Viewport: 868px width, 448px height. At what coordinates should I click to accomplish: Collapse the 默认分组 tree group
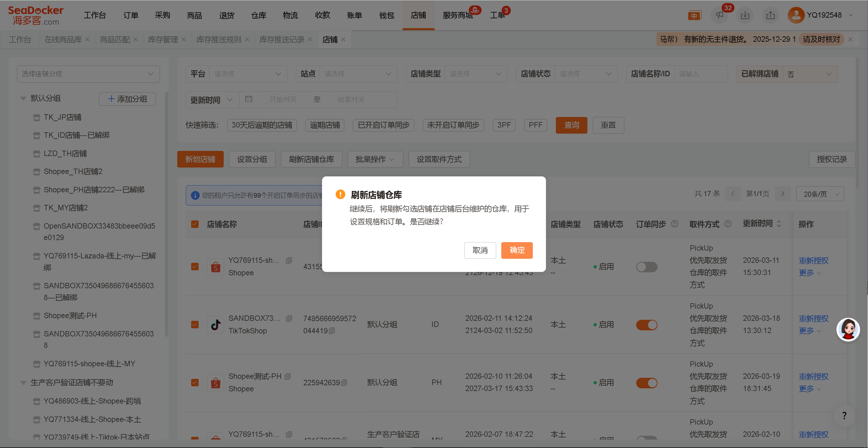(x=23, y=99)
